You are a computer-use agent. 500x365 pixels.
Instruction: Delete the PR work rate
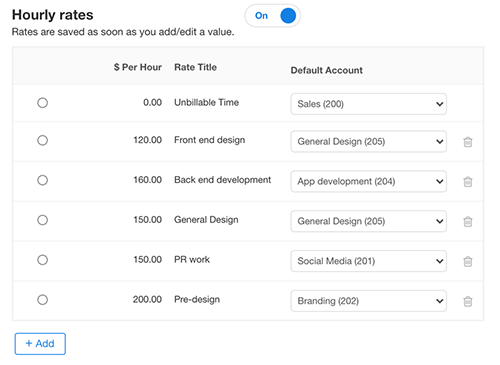pos(468,261)
